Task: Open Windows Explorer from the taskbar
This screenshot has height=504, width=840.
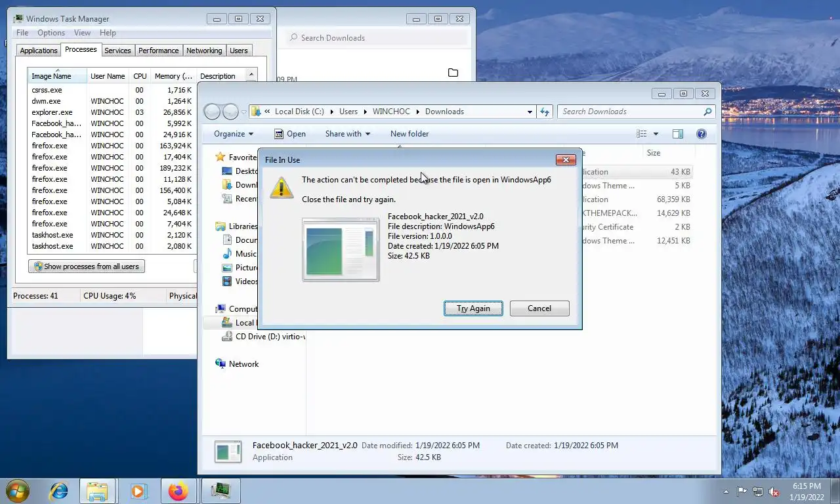Action: [x=97, y=491]
